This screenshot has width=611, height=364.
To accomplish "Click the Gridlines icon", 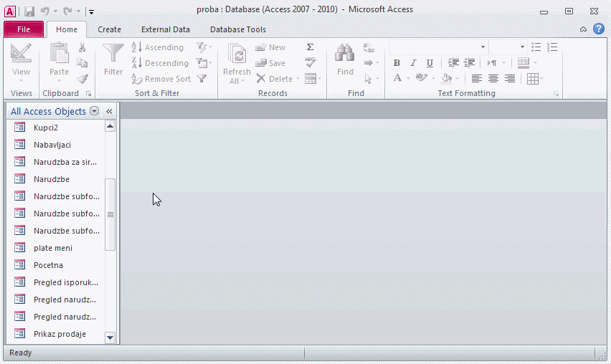I will coord(533,79).
